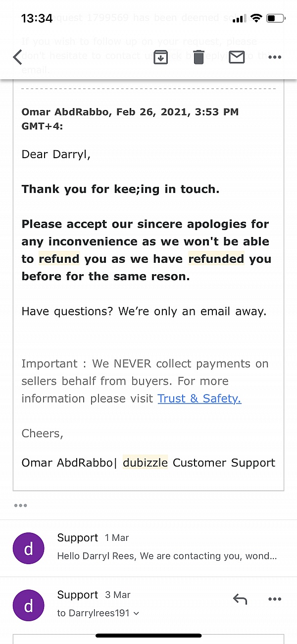Delete the email using the trash icon

(198, 57)
